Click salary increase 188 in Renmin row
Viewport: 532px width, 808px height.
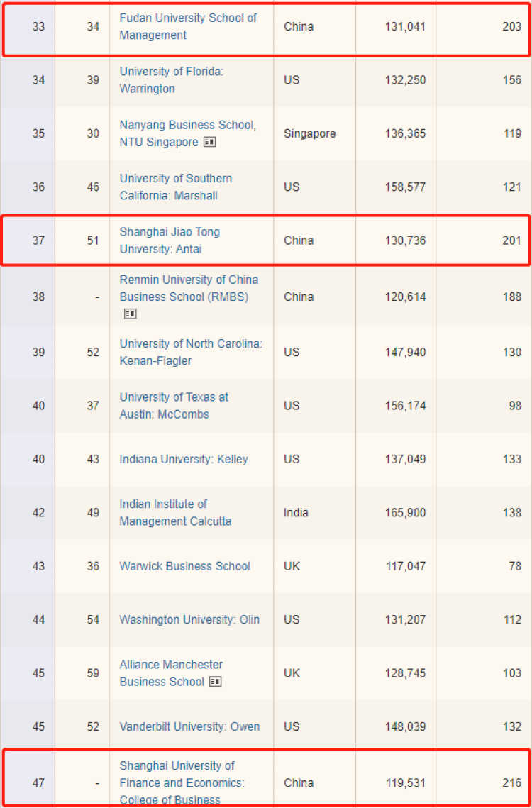point(512,297)
